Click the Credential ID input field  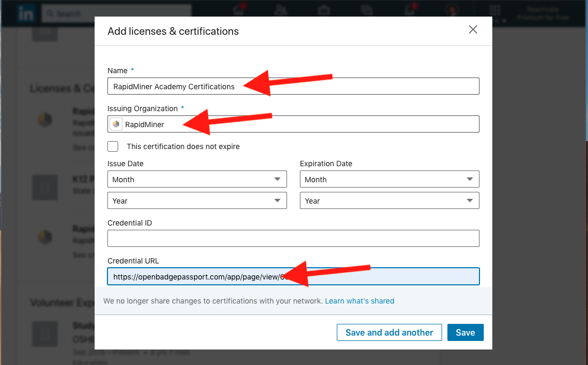click(293, 238)
